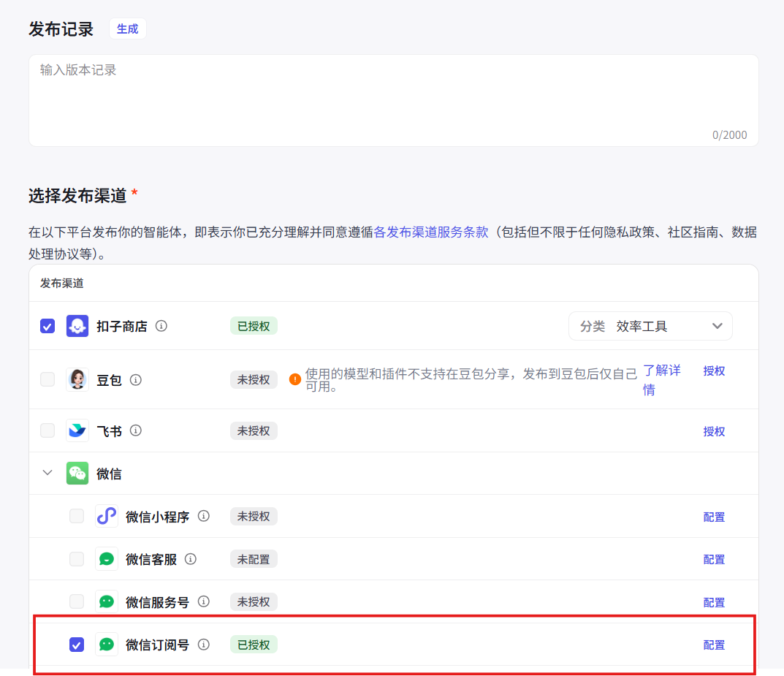This screenshot has height=676, width=784.
Task: Collapse the 微信 channel group
Action: [x=47, y=473]
